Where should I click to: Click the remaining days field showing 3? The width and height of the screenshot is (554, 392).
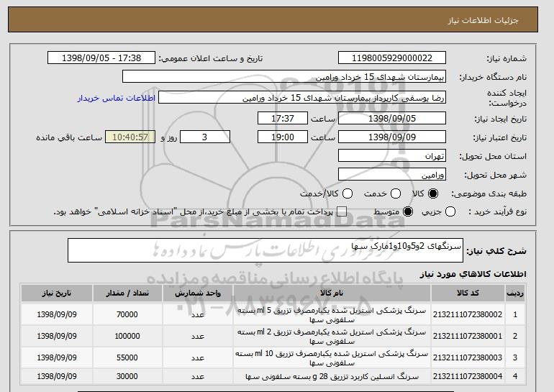[x=205, y=137]
